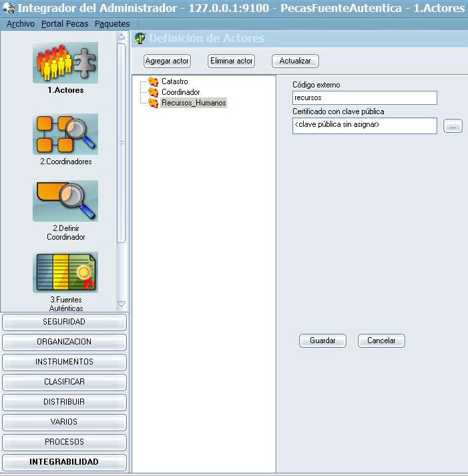The width and height of the screenshot is (468, 476).
Task: Open the Paquetes menu
Action: click(112, 24)
